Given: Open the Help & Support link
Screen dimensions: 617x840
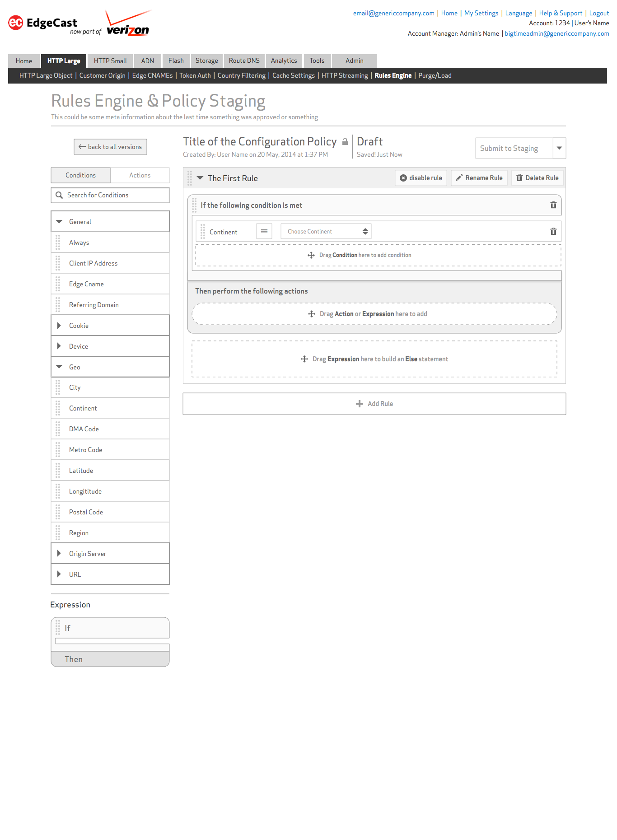Looking at the screenshot, I should pos(561,13).
